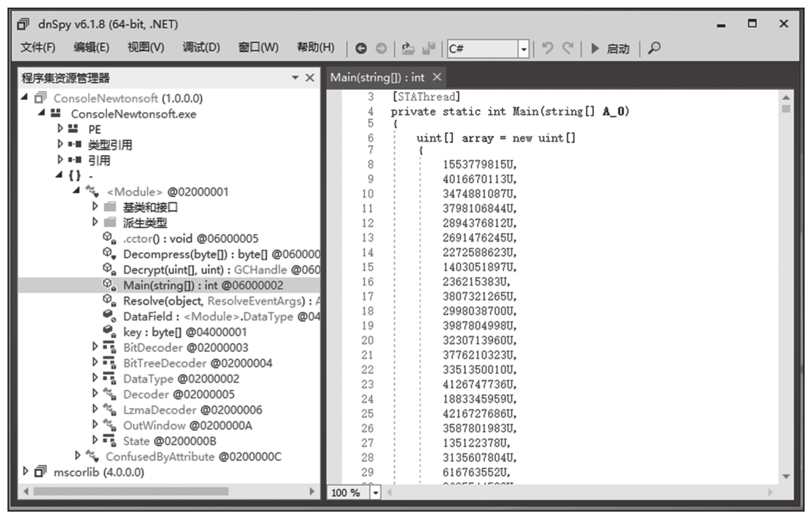Image resolution: width=812 pixels, height=519 pixels.
Task: Click the Decompress method icon
Action: point(110,254)
